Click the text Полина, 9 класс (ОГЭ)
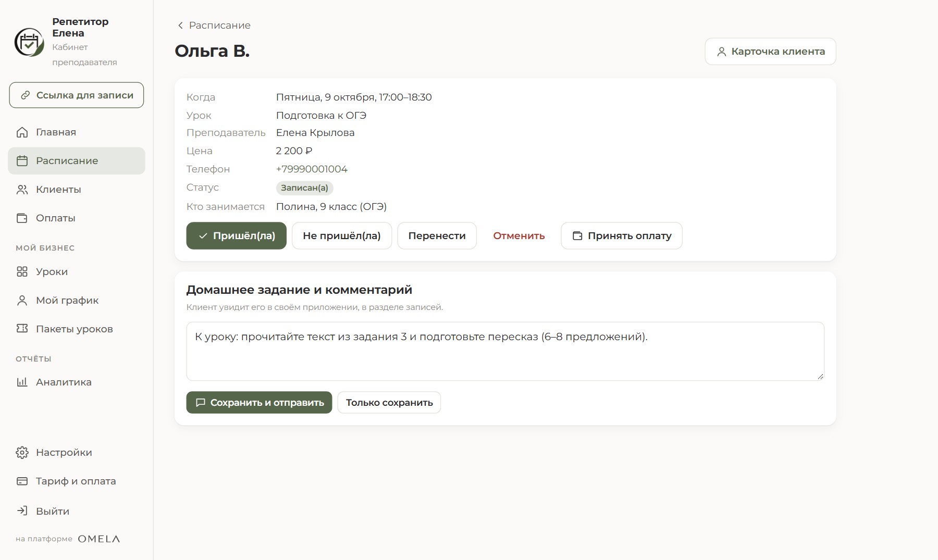The image size is (938, 560). coord(331,207)
